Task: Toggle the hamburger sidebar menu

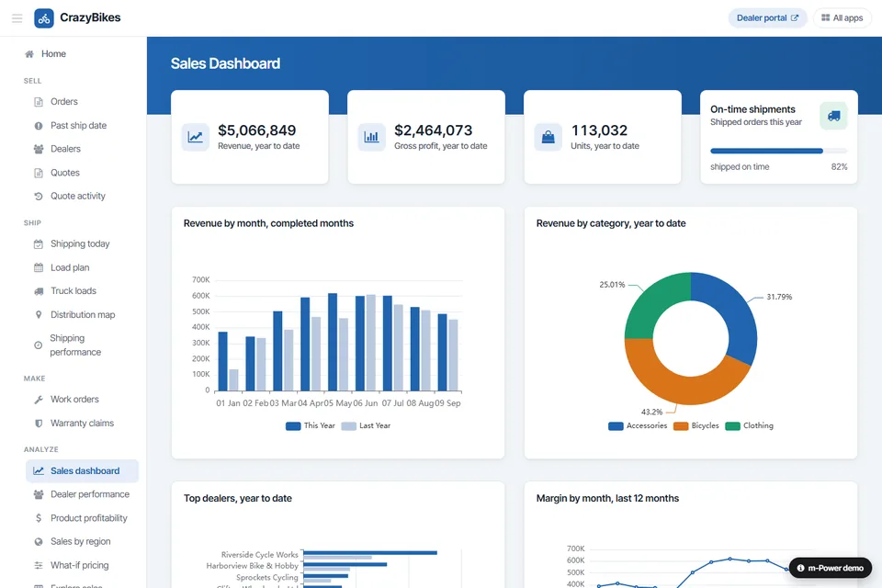Action: pyautogui.click(x=17, y=18)
